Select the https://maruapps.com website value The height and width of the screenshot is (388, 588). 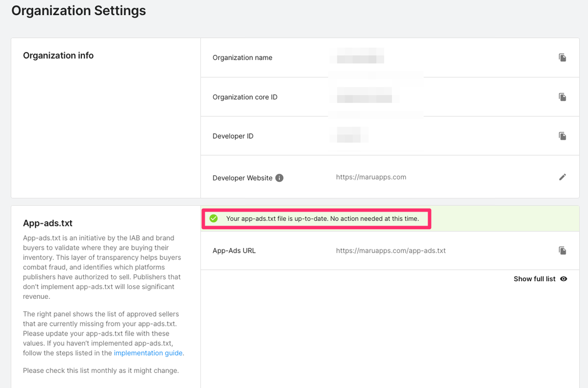coord(371,177)
